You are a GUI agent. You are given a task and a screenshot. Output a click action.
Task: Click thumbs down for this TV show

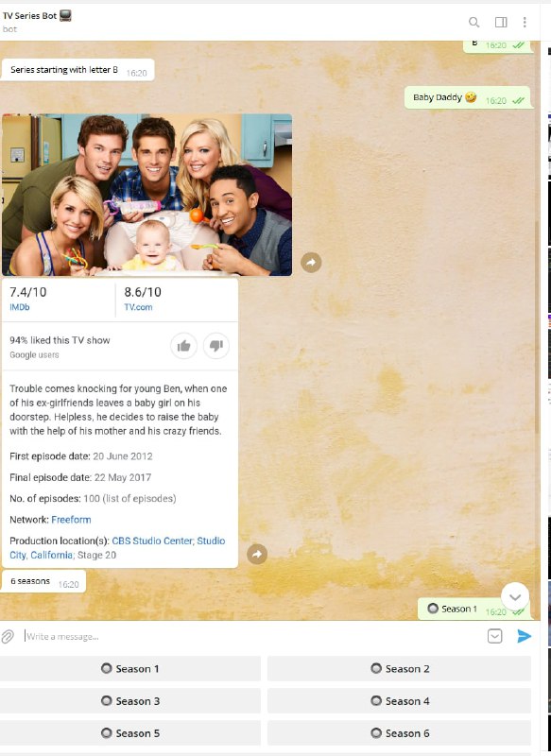(216, 346)
